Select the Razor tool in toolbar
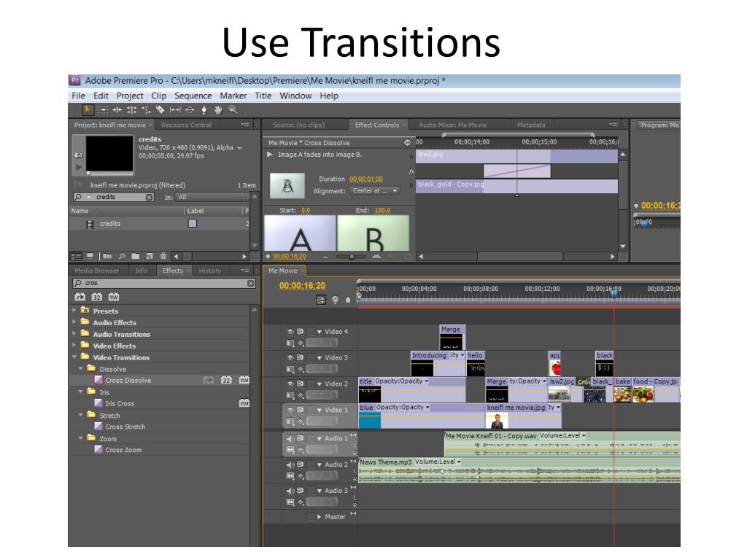Screen dimensions: 747x560 [159, 110]
